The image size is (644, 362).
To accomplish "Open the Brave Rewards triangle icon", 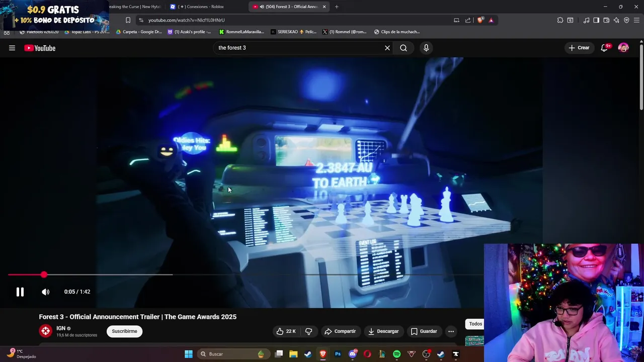I will (x=491, y=20).
